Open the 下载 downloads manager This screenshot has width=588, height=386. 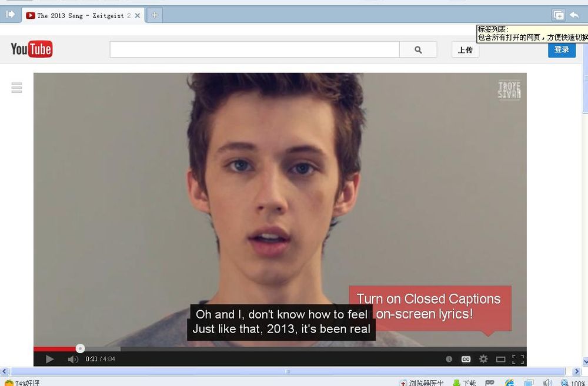[x=465, y=383]
